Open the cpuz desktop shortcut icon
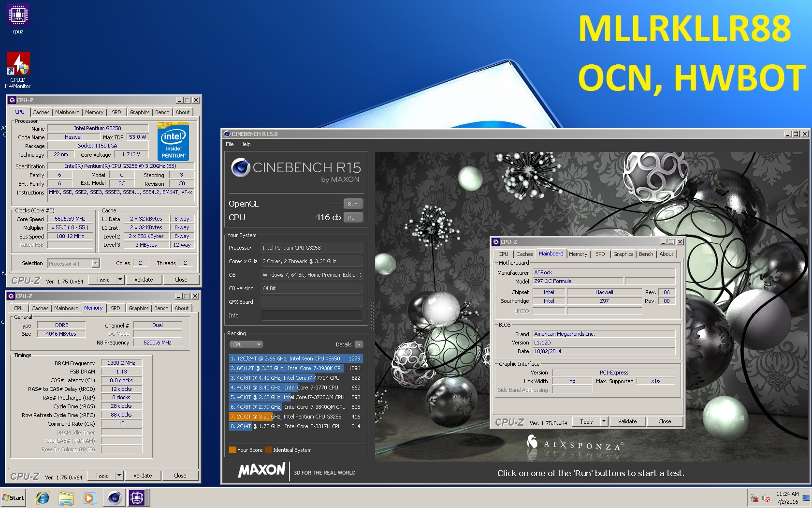This screenshot has width=812, height=508. (x=18, y=18)
